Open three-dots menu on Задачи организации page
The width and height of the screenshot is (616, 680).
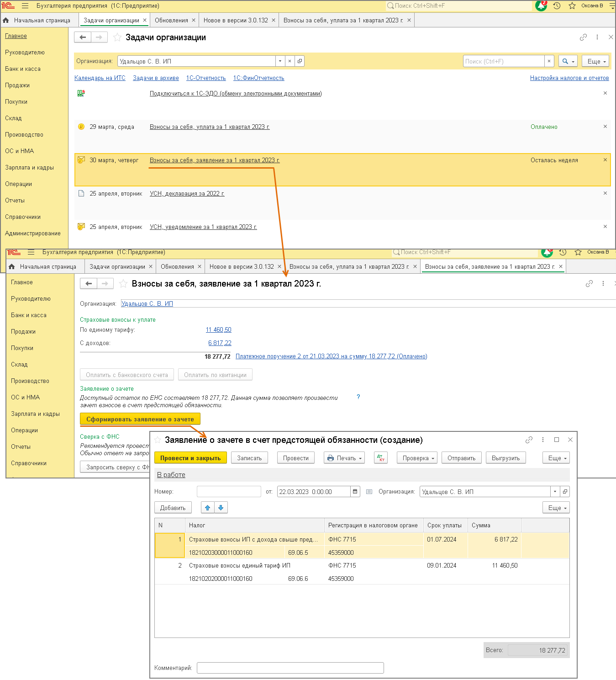tap(597, 37)
